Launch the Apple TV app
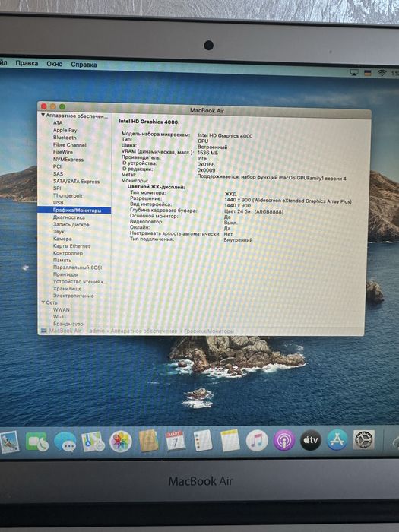 point(310,440)
